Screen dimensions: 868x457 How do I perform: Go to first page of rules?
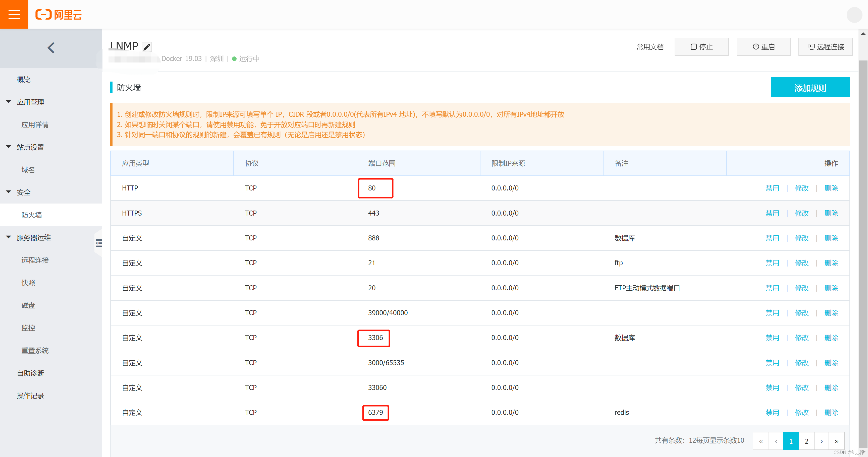pos(761,441)
